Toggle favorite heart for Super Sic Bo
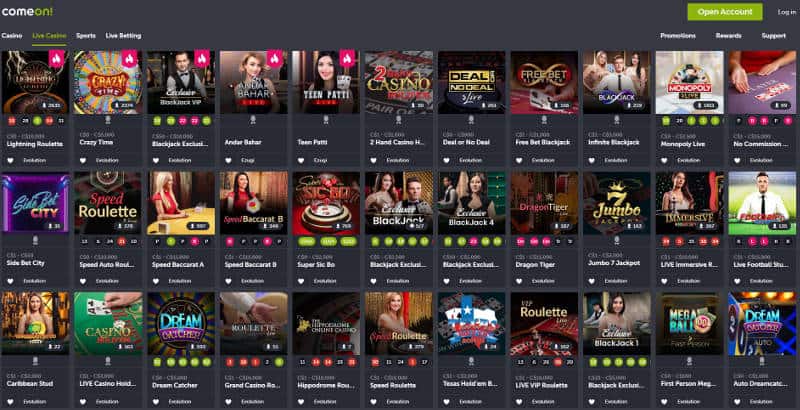The width and height of the screenshot is (800, 410). [x=301, y=281]
